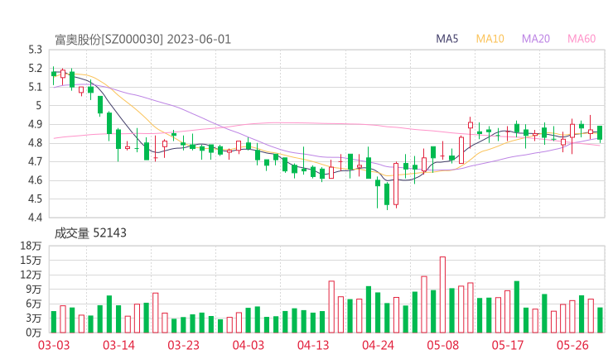Image resolution: width=613 pixels, height=364 pixels.
Task: Click the 18万 volume axis label
Action: point(31,246)
